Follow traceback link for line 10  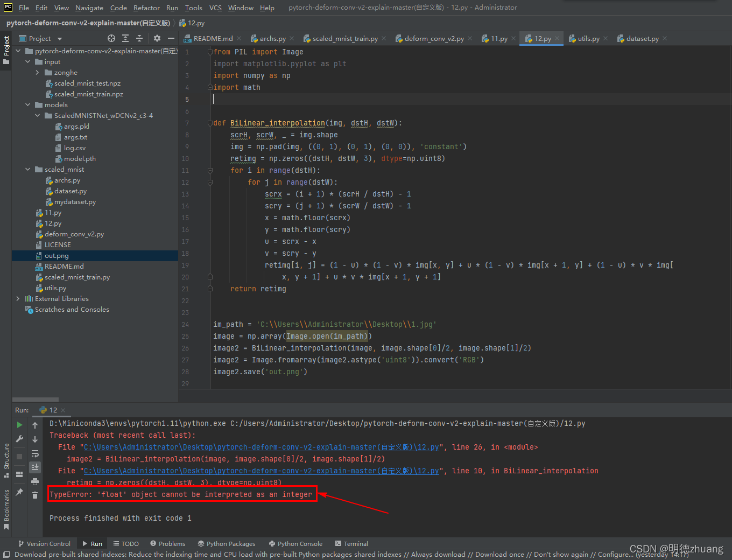261,471
